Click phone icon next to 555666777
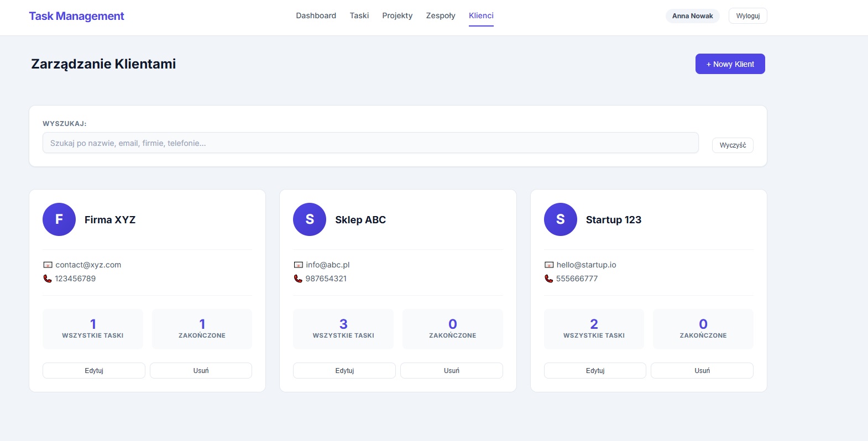The image size is (868, 441). click(548, 279)
